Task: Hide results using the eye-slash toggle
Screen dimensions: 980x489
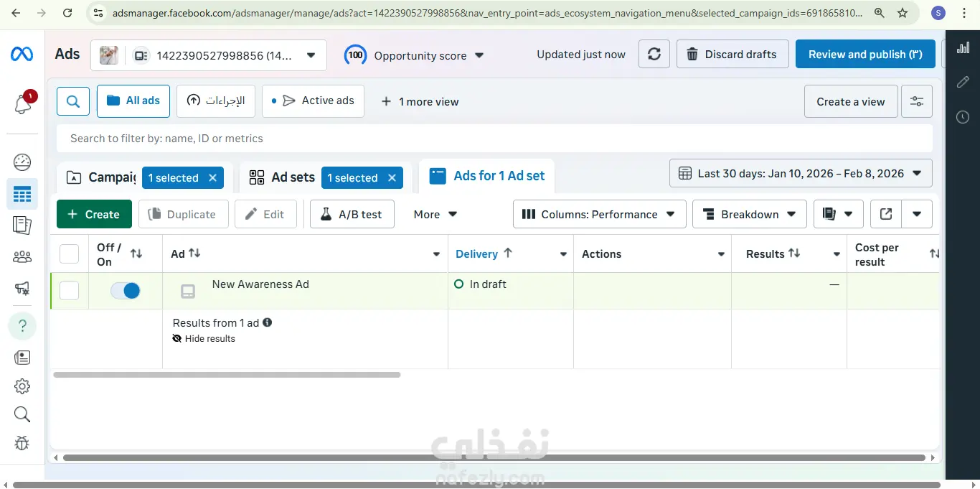Action: point(204,338)
